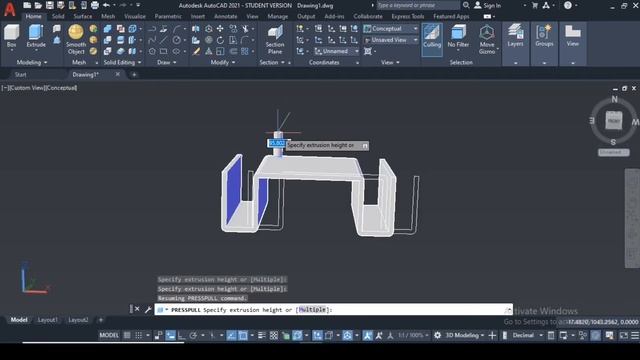Open the Autodesk App Store cart icon
Viewport: 640px width, 360px height.
click(535, 5)
